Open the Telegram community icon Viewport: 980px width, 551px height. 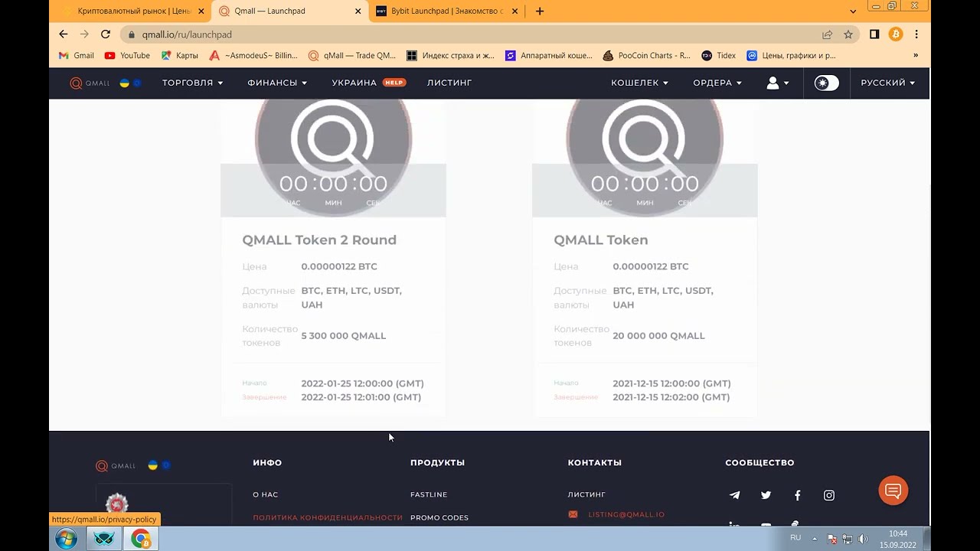point(734,495)
